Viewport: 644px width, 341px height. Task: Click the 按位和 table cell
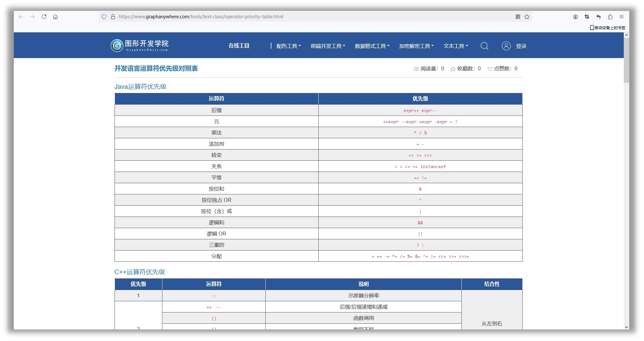tap(217, 189)
